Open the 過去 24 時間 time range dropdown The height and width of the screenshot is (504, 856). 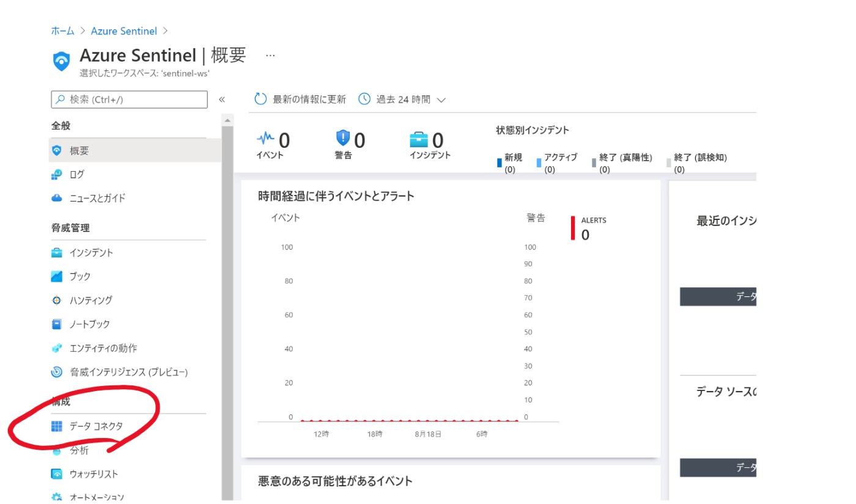point(402,99)
